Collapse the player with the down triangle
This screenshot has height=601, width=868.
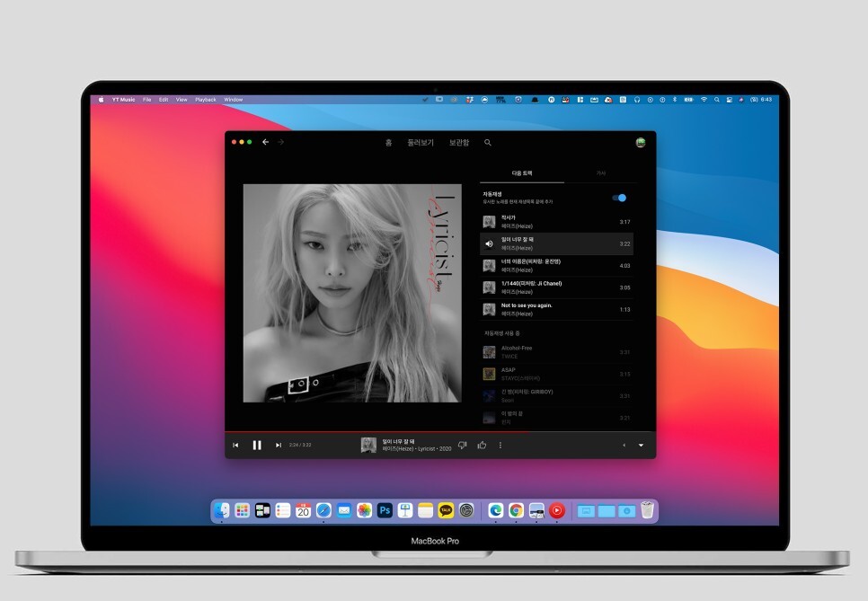click(x=641, y=445)
